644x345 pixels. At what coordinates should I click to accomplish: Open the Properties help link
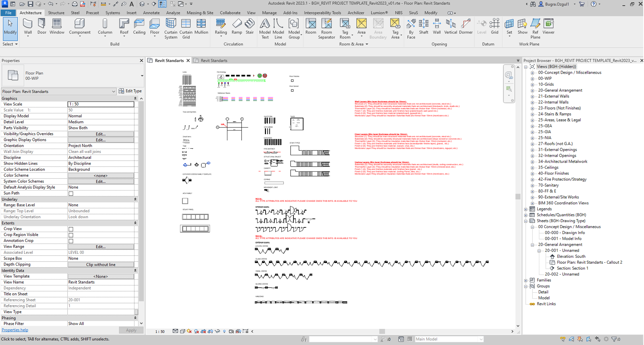[x=15, y=330]
